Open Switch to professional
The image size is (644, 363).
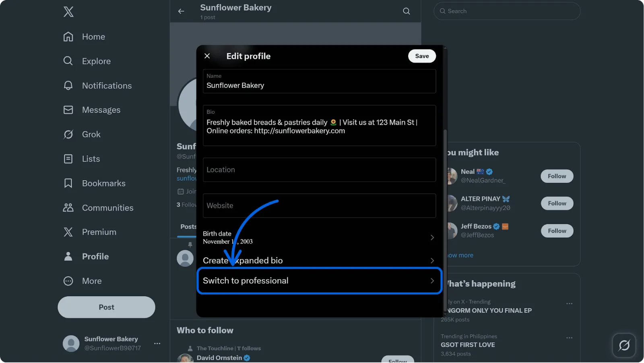pos(319,280)
